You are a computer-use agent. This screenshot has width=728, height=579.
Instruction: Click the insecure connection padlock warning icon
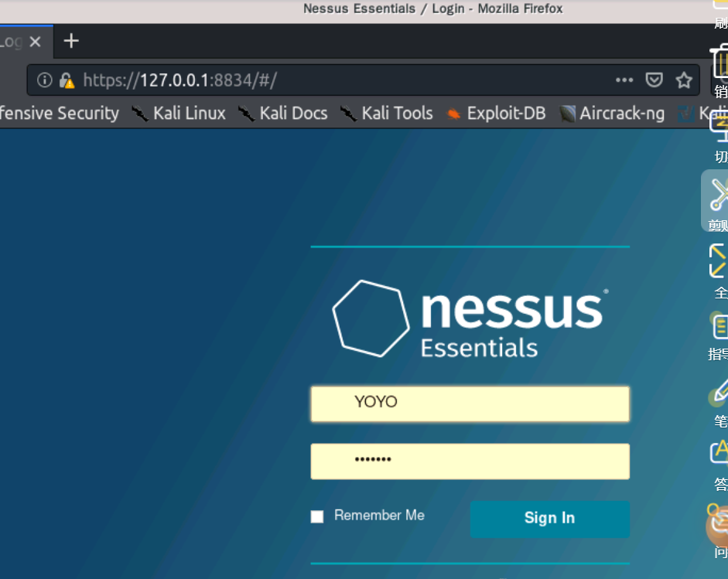pyautogui.click(x=67, y=80)
